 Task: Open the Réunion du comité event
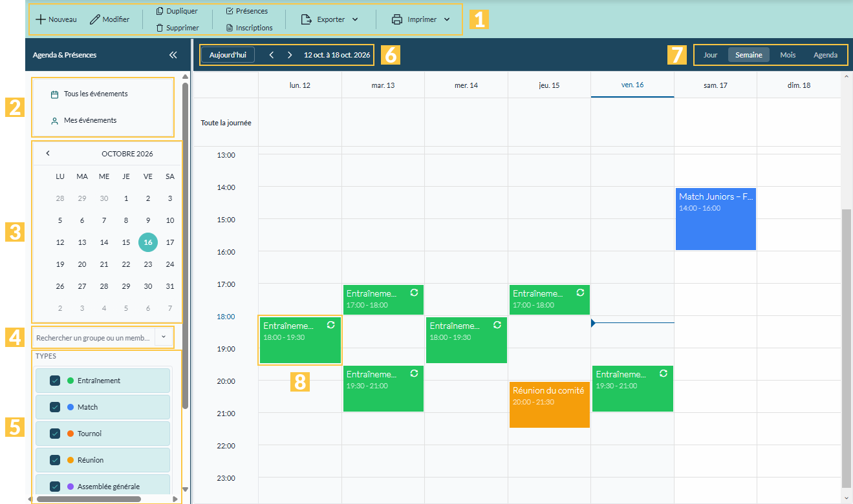click(x=550, y=404)
